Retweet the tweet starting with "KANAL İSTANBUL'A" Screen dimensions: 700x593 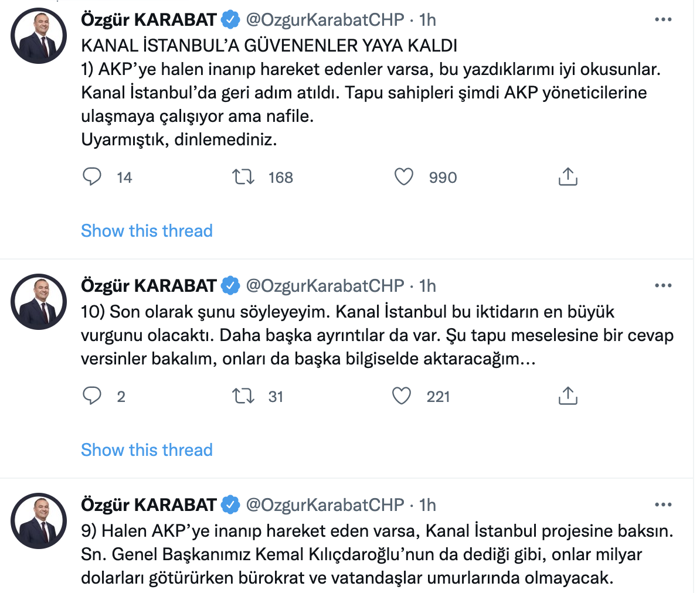tap(243, 177)
